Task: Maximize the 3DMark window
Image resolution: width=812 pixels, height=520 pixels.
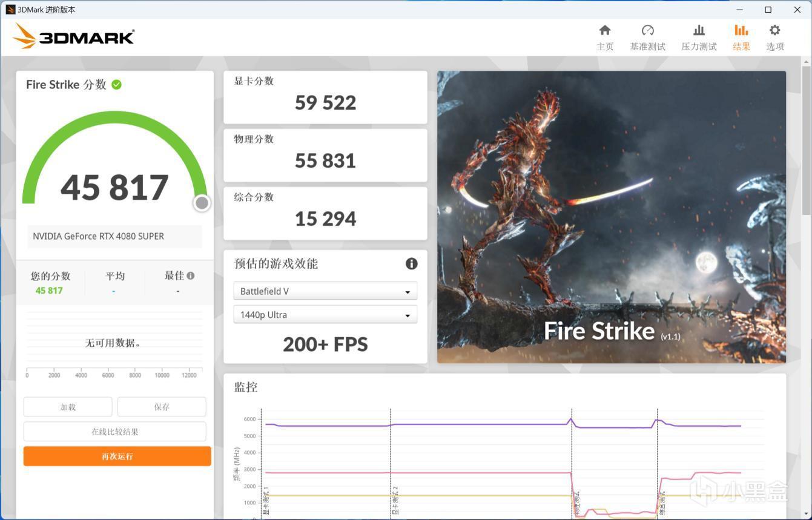Action: coord(768,10)
